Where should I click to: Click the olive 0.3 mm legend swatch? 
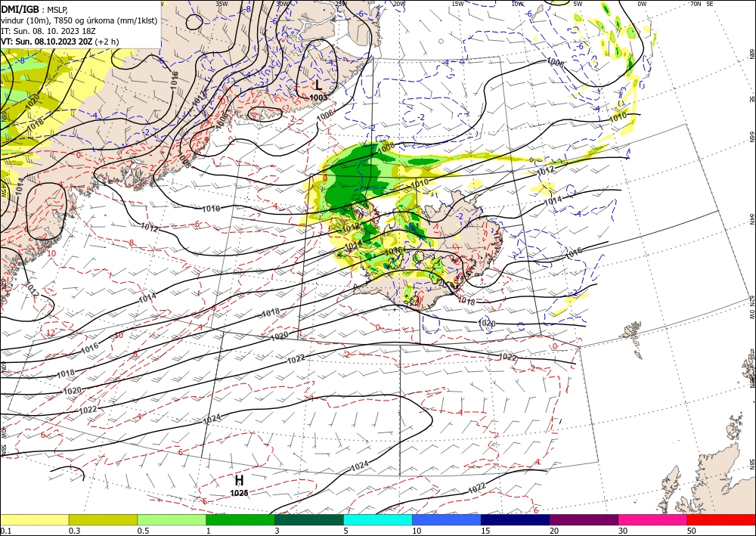[103, 520]
